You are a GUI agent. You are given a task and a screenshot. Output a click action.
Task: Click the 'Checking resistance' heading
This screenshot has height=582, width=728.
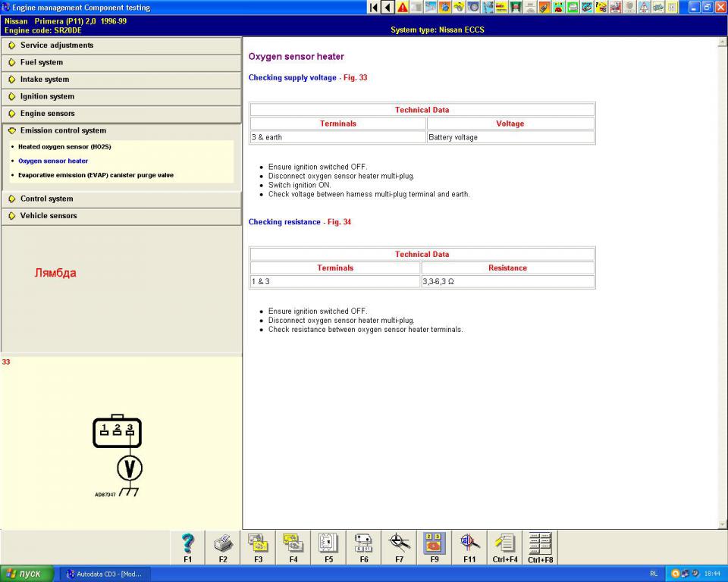pyautogui.click(x=284, y=222)
